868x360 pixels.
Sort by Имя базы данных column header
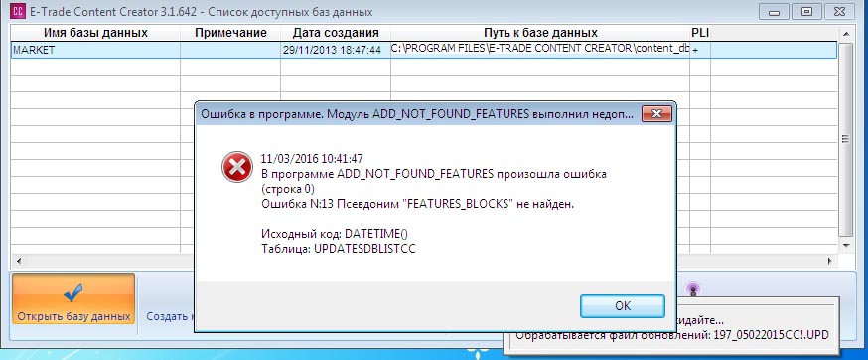95,32
